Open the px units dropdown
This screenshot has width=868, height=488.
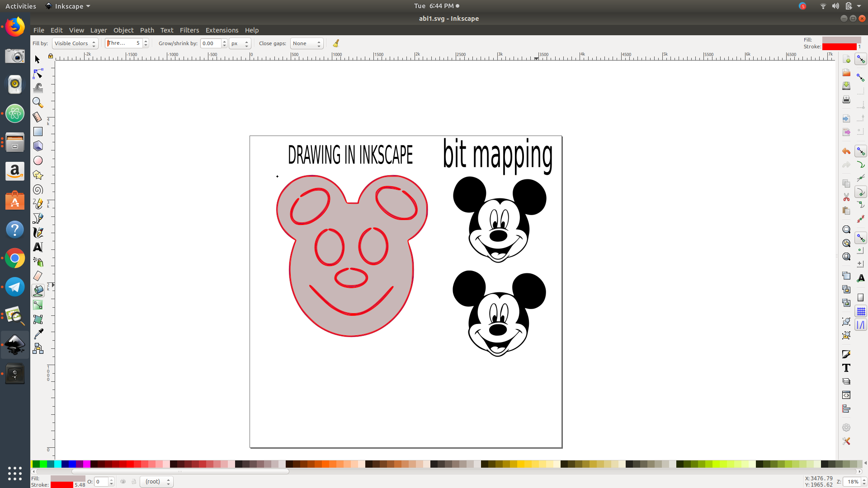point(240,43)
